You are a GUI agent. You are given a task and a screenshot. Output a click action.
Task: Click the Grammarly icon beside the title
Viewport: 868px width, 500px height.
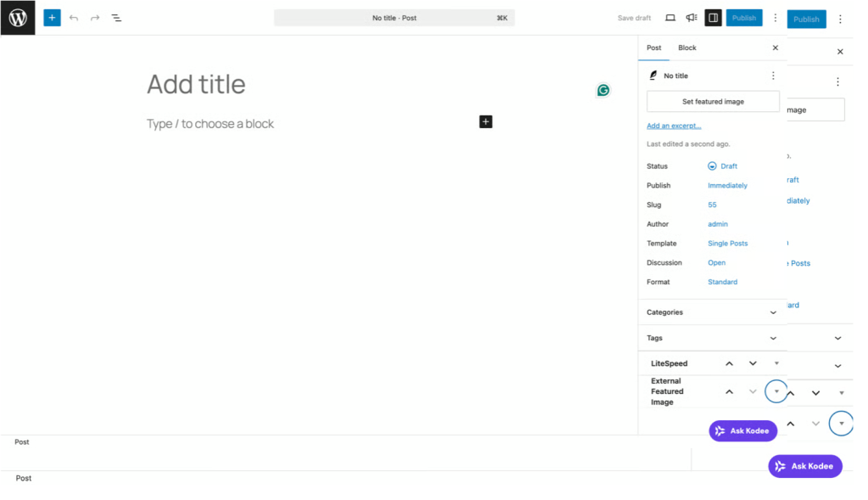click(603, 90)
